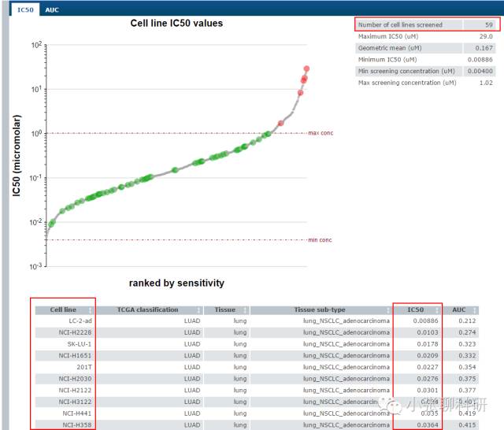Sort by IC50 column sort icon

click(x=437, y=310)
